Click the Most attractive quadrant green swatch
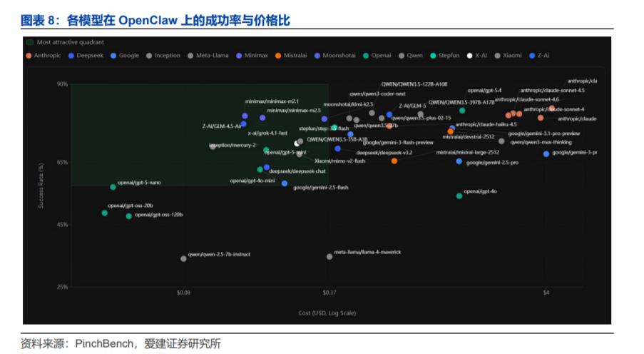The image size is (644, 354). 29,42
